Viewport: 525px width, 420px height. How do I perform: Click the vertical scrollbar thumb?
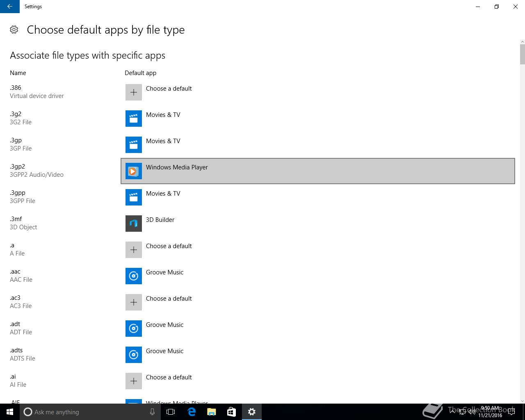tap(522, 55)
